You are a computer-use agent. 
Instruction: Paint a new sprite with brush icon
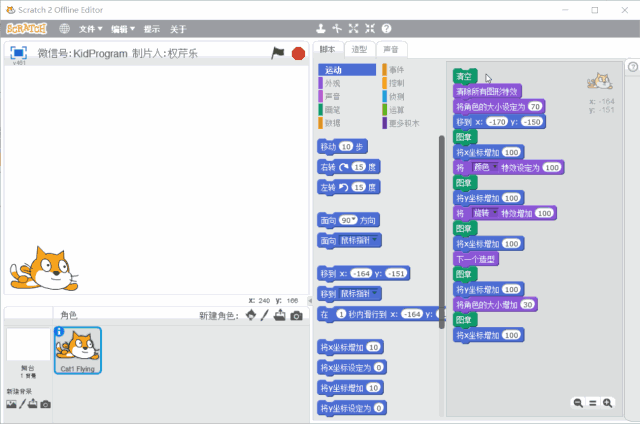(x=266, y=315)
